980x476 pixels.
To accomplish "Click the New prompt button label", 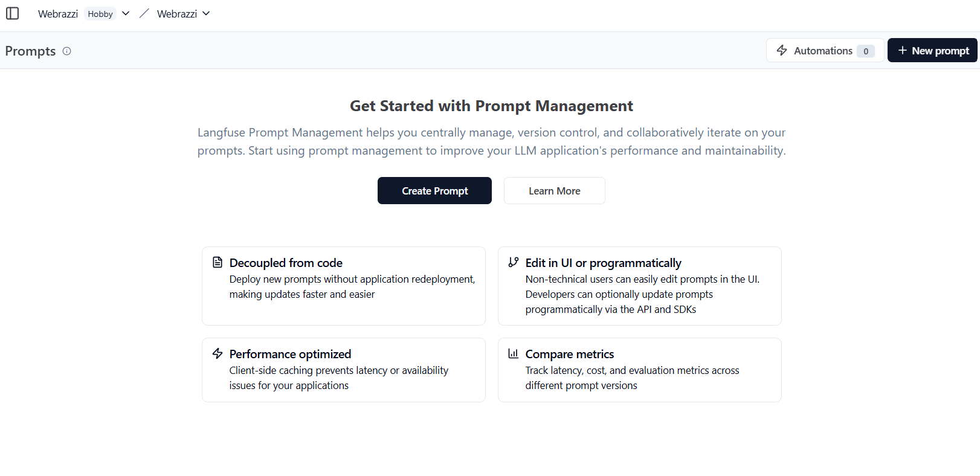I will [940, 51].
